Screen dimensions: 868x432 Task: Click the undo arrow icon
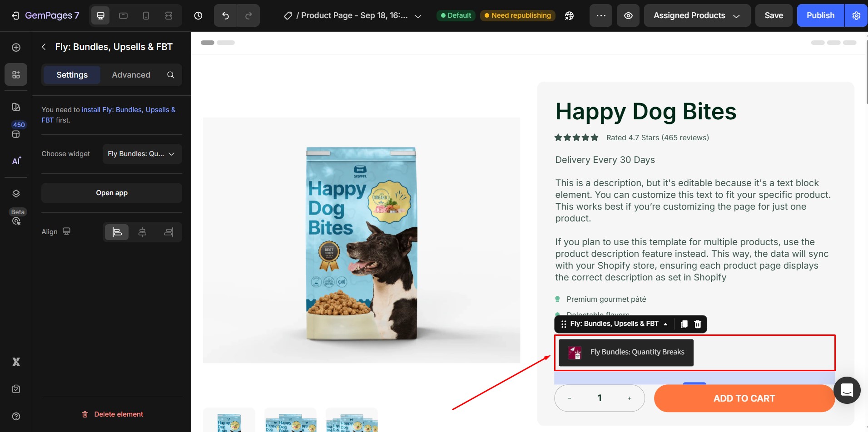pyautogui.click(x=225, y=16)
